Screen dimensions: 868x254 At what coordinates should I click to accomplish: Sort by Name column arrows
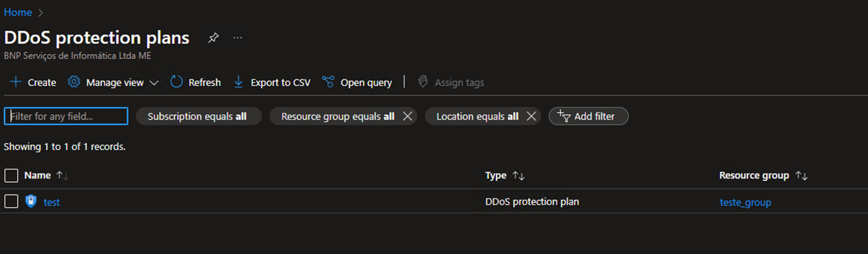click(x=62, y=175)
